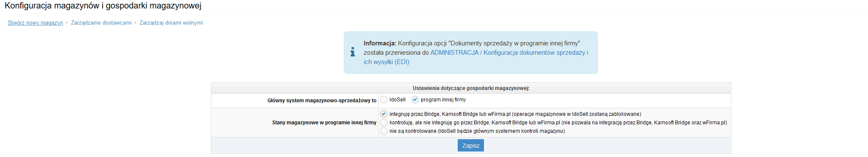Click 'Konfiguracja magazynów i gospodarki magazynowej' heading

click(103, 6)
